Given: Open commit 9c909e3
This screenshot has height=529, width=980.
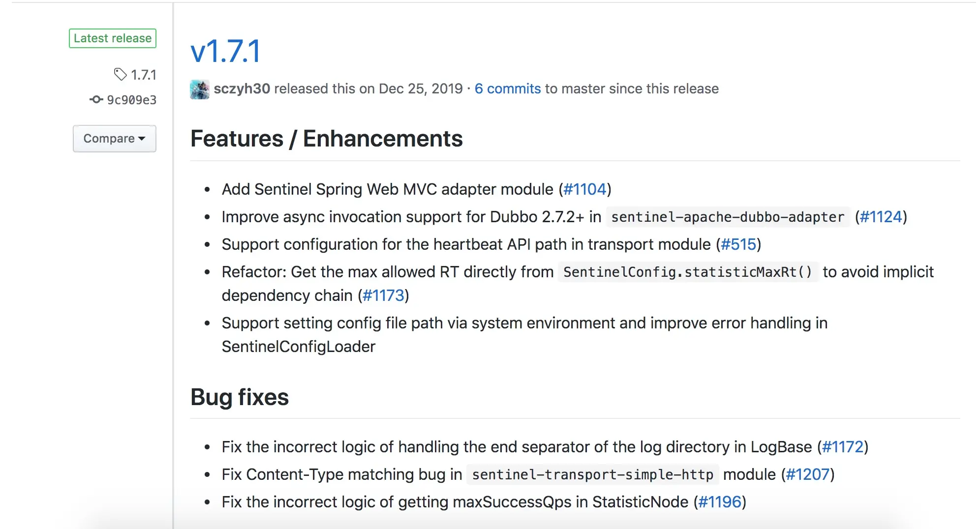Looking at the screenshot, I should coord(131,100).
